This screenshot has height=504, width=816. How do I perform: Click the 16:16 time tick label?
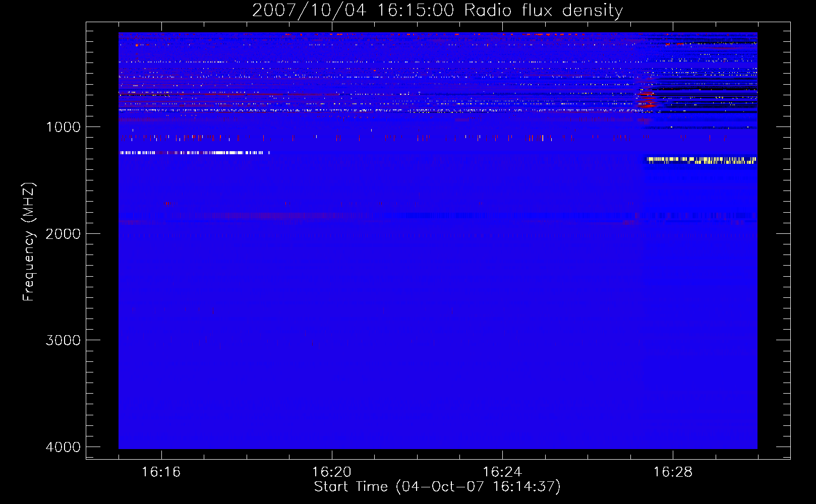[x=161, y=472]
